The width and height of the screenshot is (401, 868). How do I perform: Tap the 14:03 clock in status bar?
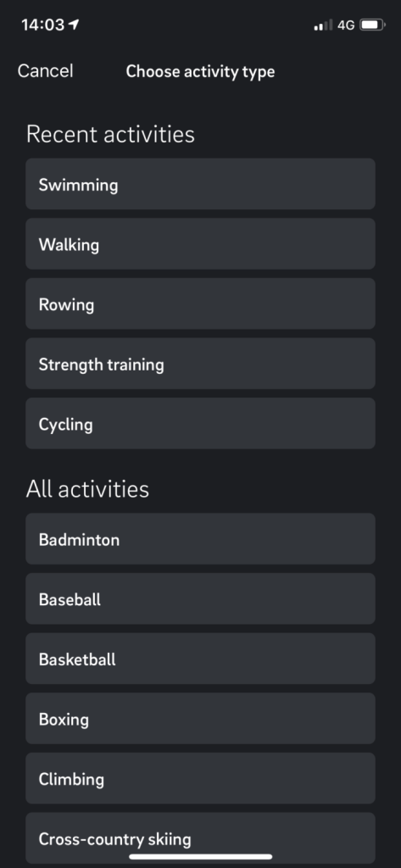click(x=43, y=25)
